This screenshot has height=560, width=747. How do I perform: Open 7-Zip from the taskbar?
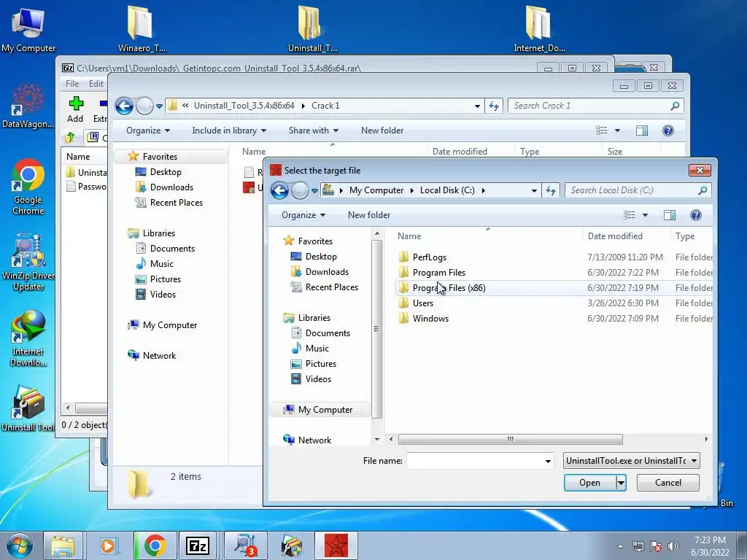tap(198, 545)
